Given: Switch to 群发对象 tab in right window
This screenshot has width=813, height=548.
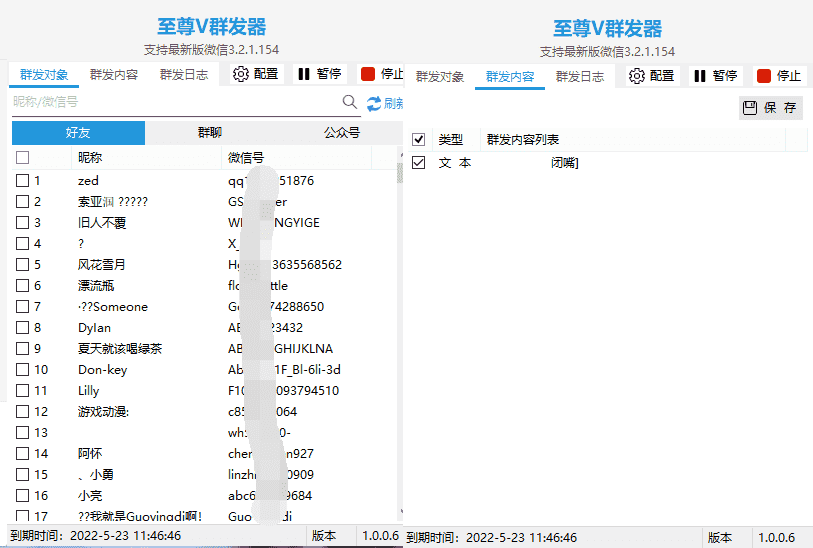Looking at the screenshot, I should tap(440, 77).
